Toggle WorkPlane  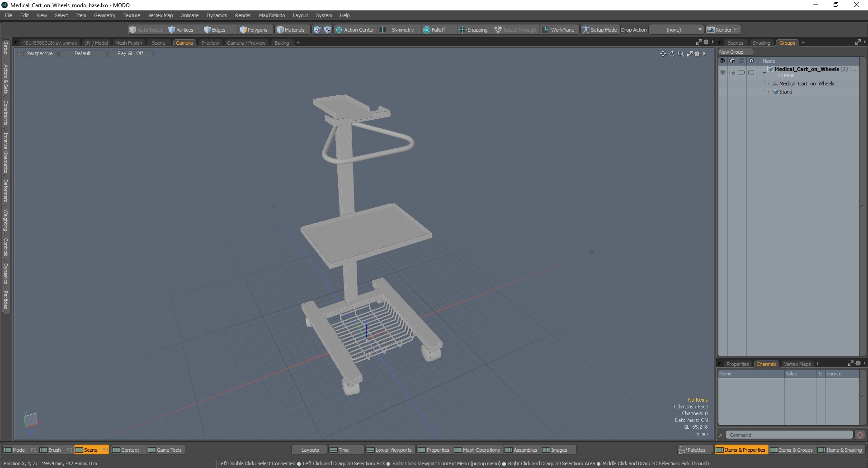558,30
